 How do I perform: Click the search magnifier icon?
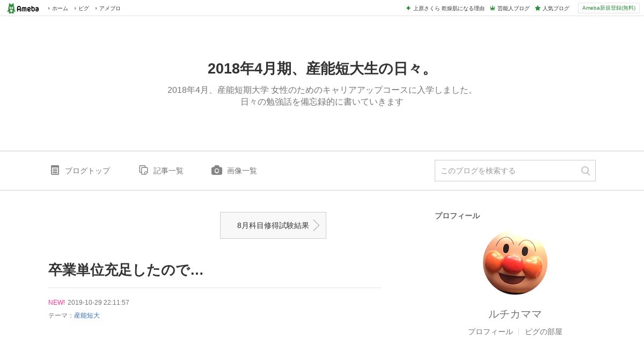click(x=586, y=171)
